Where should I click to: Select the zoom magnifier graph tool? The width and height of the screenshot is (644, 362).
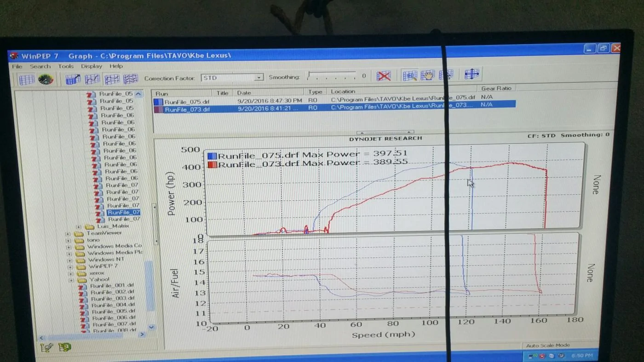pos(409,75)
